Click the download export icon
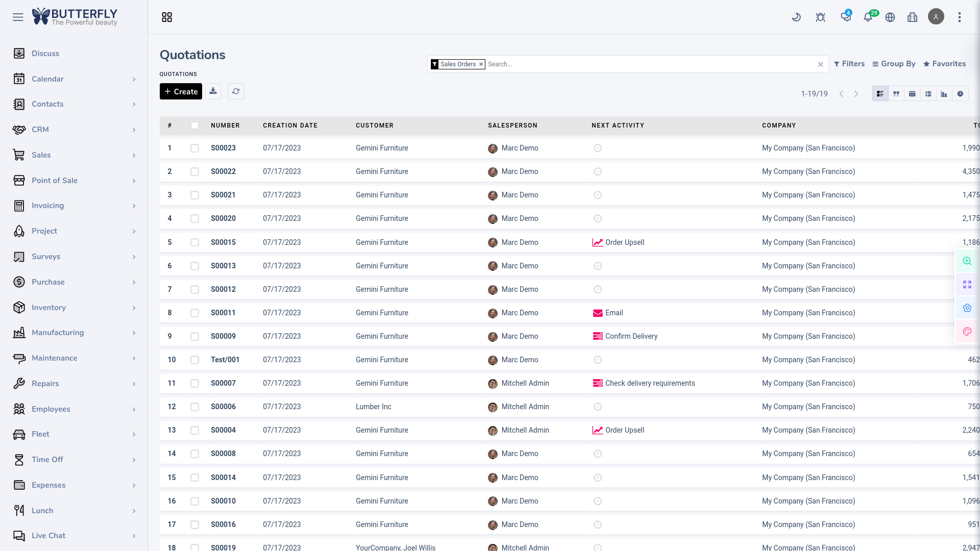This screenshot has width=980, height=551. tap(213, 91)
